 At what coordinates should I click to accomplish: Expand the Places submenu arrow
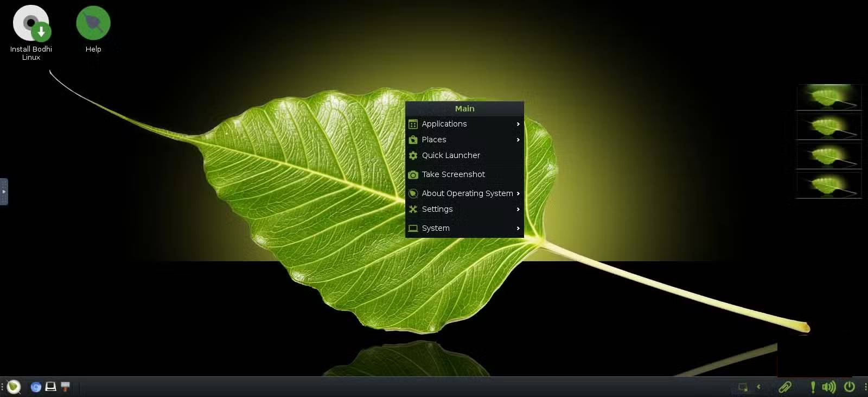point(518,140)
